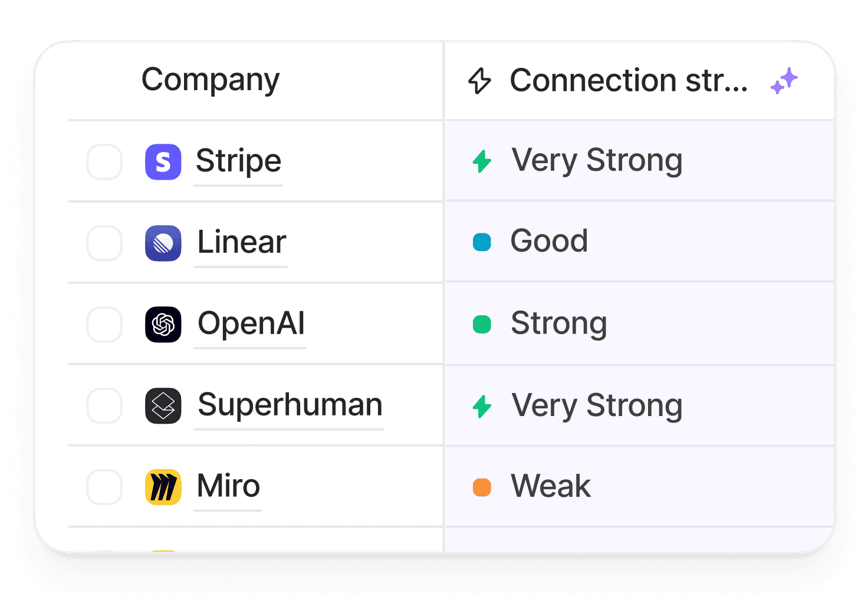Click the orange Weak status dot for Miro

pyautogui.click(x=482, y=487)
